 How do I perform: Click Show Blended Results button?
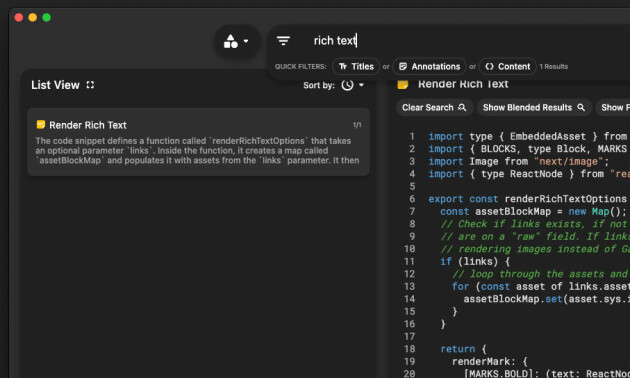coord(534,108)
